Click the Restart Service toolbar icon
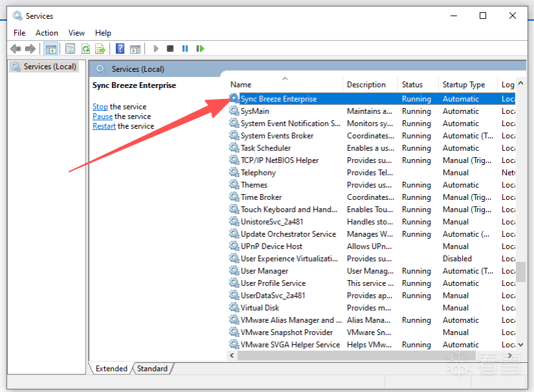Image resolution: width=534 pixels, height=392 pixels. coord(200,49)
